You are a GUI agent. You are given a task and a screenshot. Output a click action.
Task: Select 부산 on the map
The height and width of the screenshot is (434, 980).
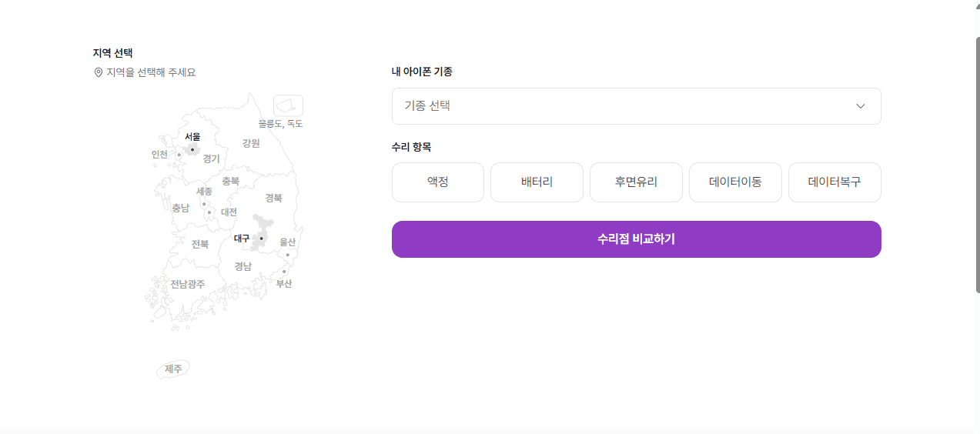284,283
